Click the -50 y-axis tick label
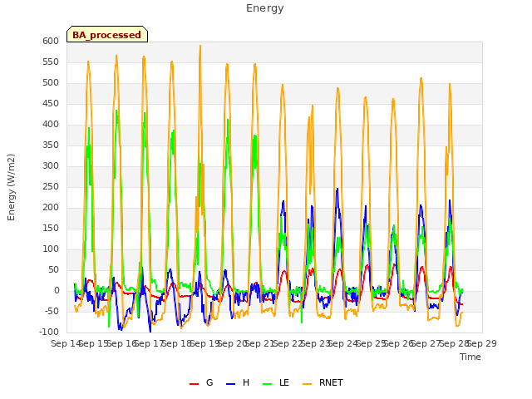This screenshot has height=399, width=532. [52, 312]
